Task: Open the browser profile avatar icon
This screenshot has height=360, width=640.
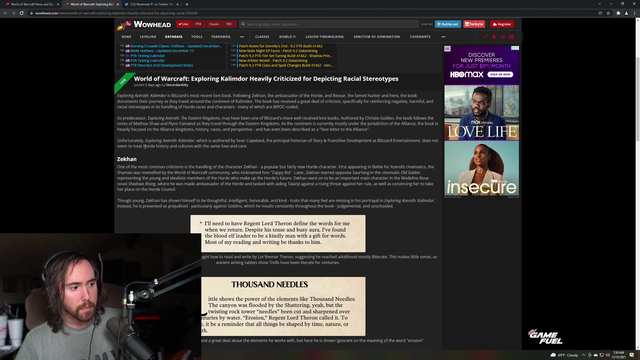Action: point(627,13)
